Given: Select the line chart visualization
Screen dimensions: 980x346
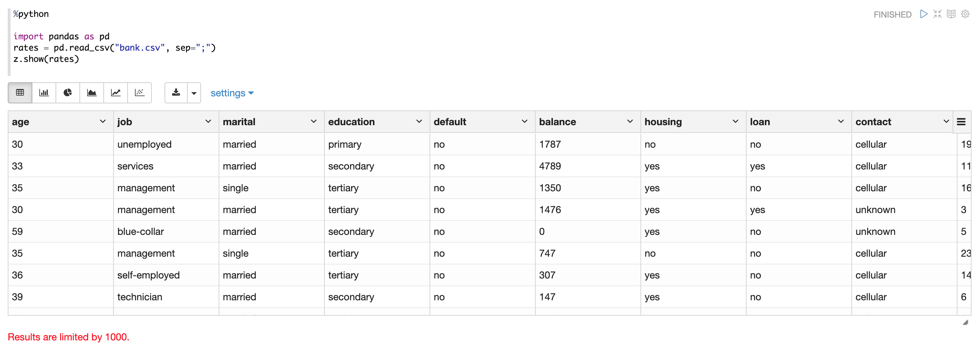Looking at the screenshot, I should [116, 92].
